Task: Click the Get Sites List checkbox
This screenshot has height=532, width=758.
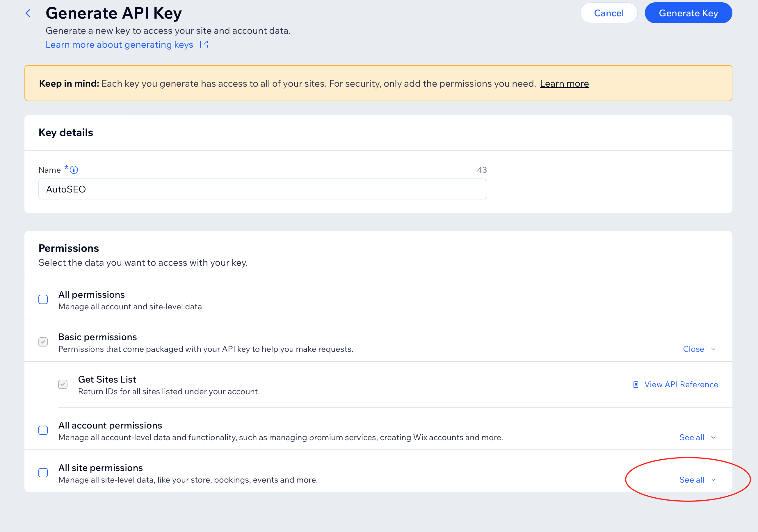Action: click(63, 384)
